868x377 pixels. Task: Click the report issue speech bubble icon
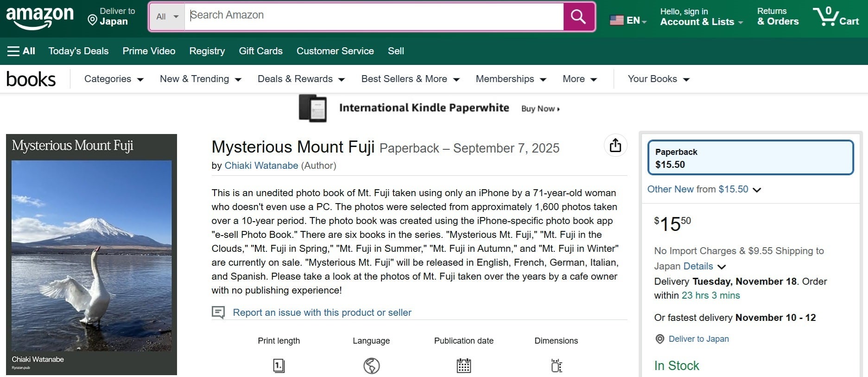coord(218,312)
